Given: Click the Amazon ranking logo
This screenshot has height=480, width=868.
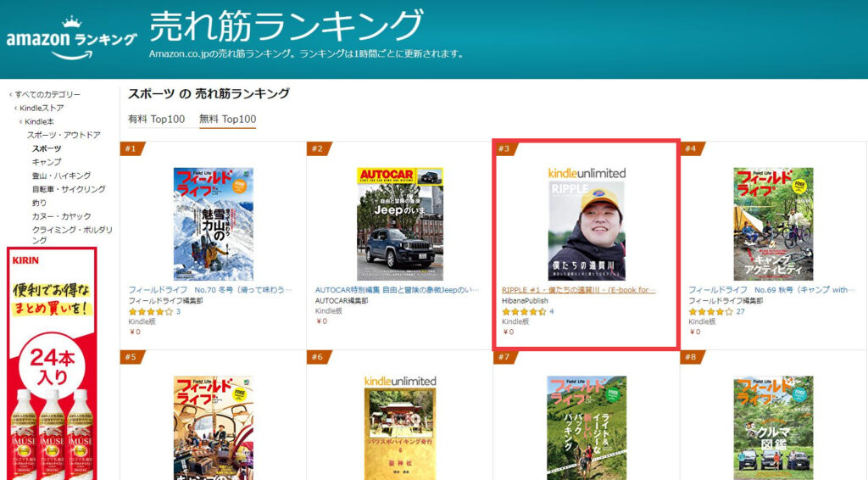Looking at the screenshot, I should tap(71, 42).
